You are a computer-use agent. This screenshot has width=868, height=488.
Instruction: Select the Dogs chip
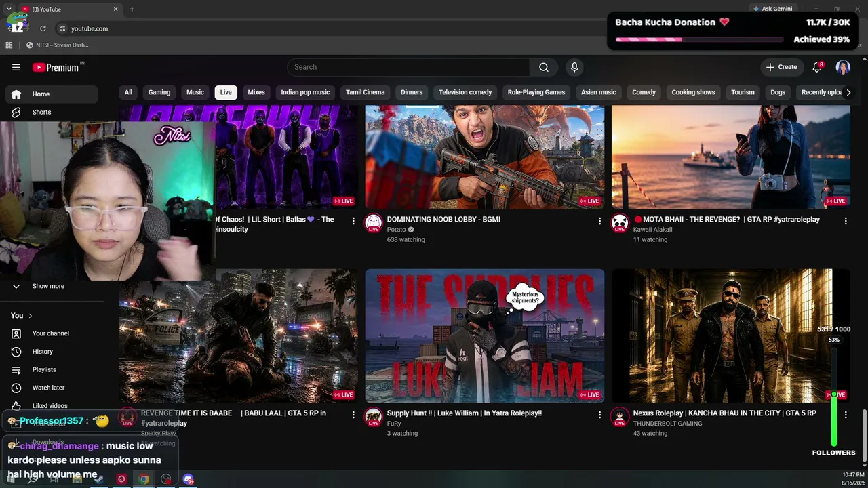coord(778,92)
